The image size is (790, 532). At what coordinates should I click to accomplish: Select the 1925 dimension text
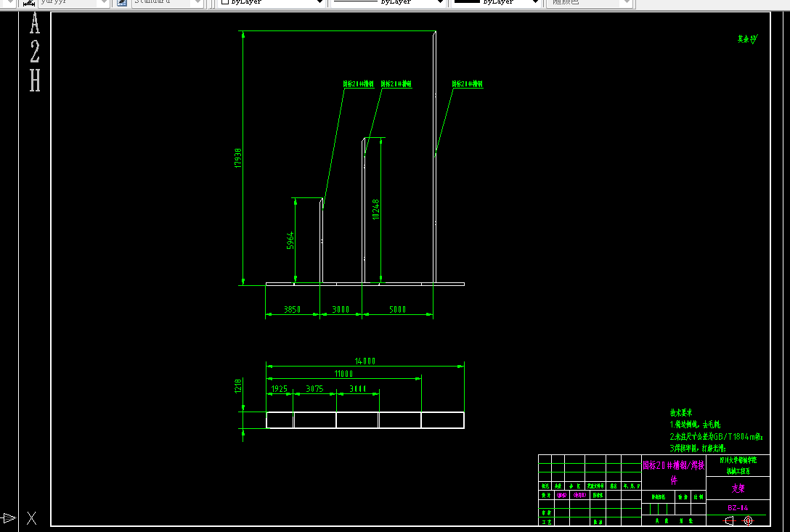[x=279, y=388]
